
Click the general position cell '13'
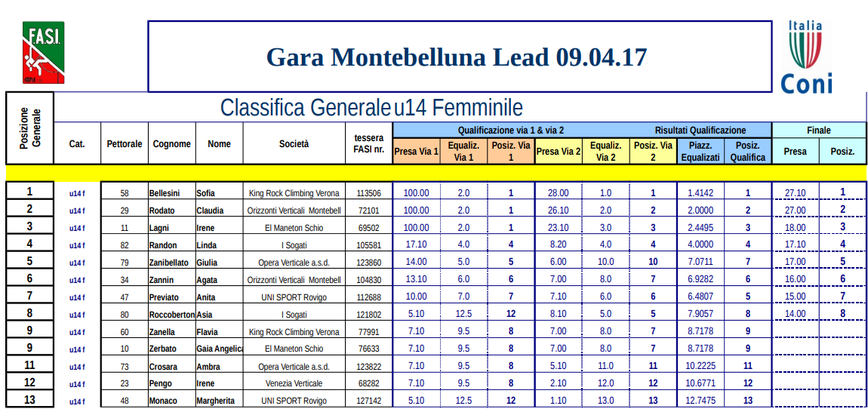coord(30,400)
